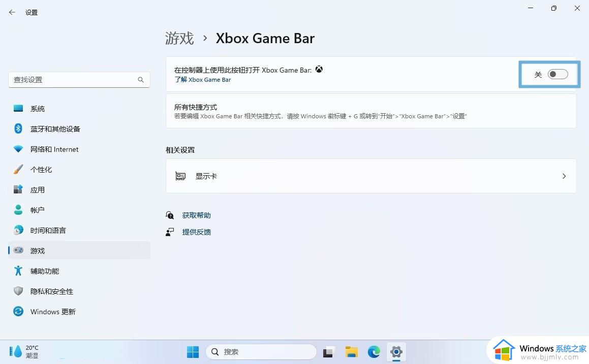Open the 20°C weather widget
This screenshot has width=589, height=364.
24,352
